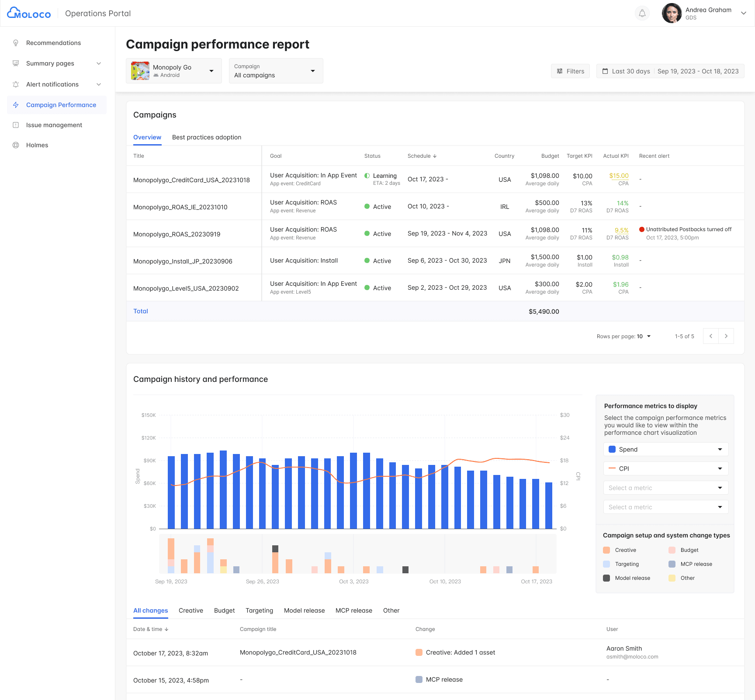Click the Holmes lifebuoy icon
Image resolution: width=755 pixels, height=700 pixels.
click(x=16, y=145)
